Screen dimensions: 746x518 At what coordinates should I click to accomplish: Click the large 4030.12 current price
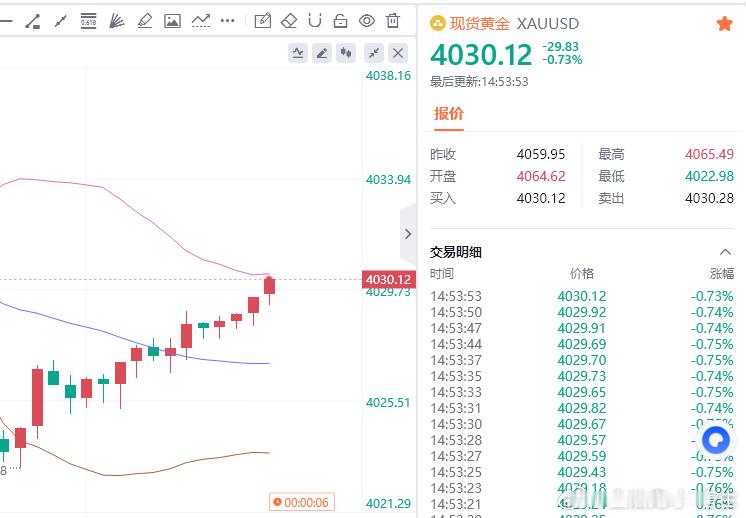(481, 55)
